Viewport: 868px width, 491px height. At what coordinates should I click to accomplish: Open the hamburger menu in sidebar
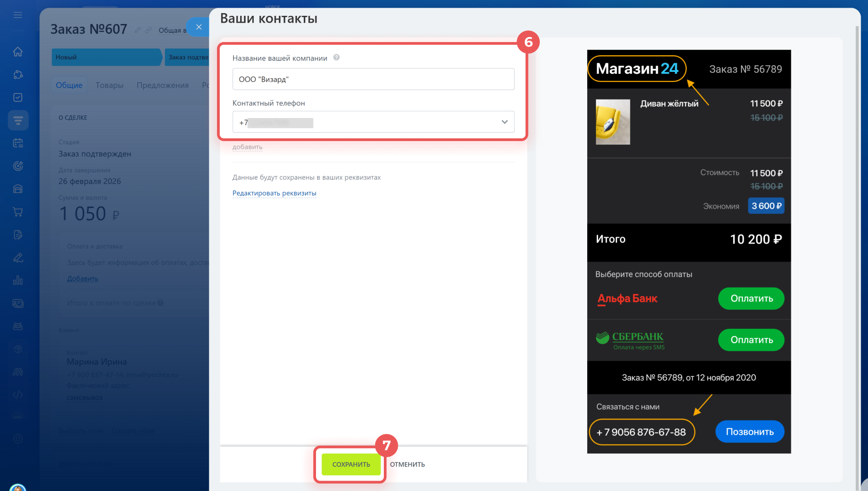(18, 15)
